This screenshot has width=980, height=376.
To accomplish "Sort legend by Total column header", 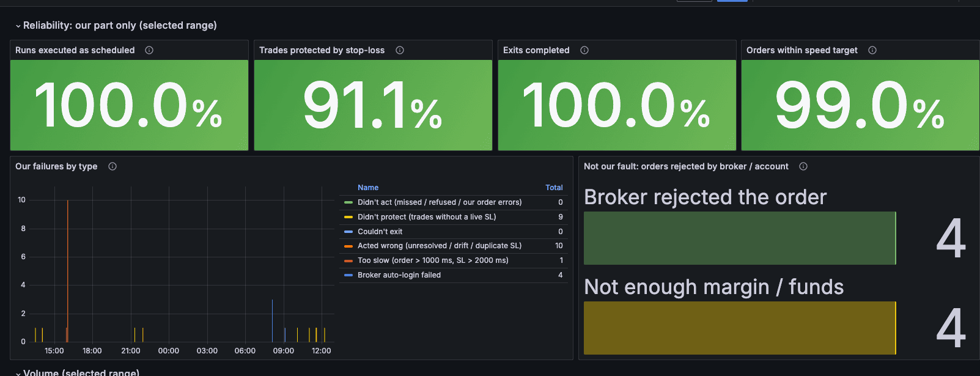I will [x=554, y=188].
